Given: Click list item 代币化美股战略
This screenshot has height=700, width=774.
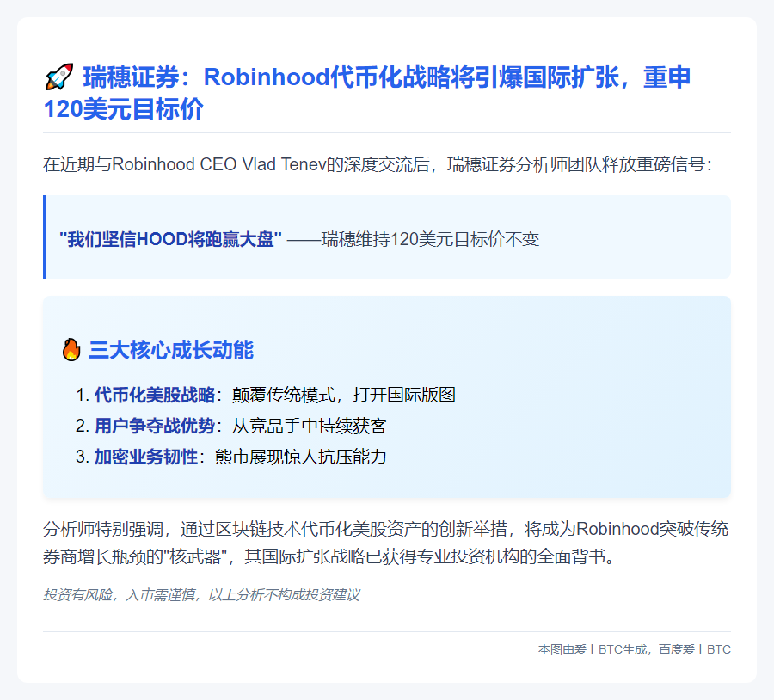Looking at the screenshot, I should (155, 395).
